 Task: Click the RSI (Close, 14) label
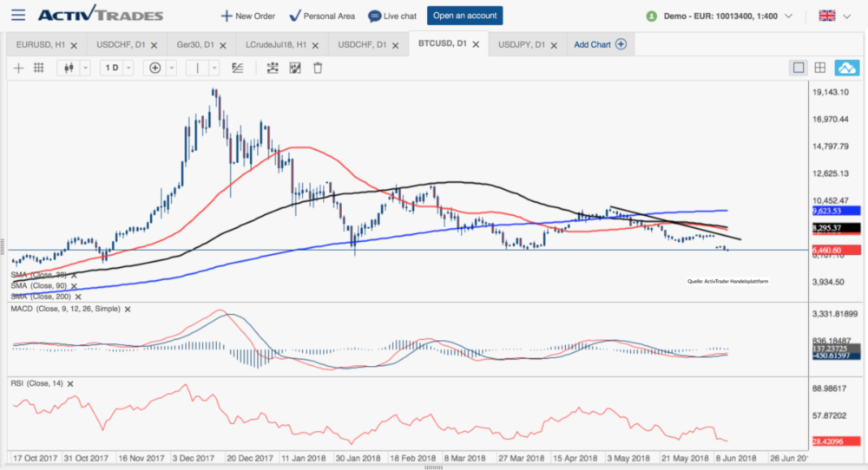coord(36,383)
